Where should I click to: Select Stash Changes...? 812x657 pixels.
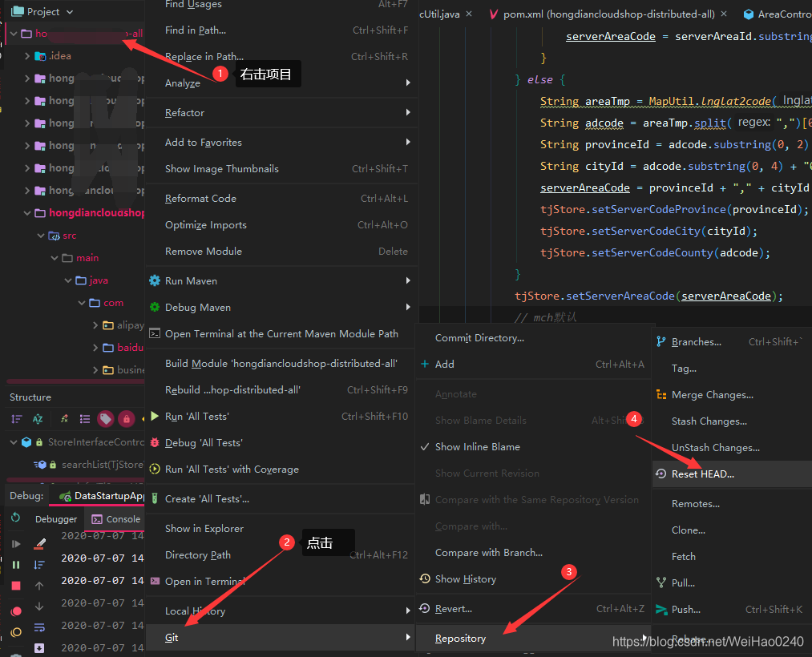pyautogui.click(x=733, y=421)
